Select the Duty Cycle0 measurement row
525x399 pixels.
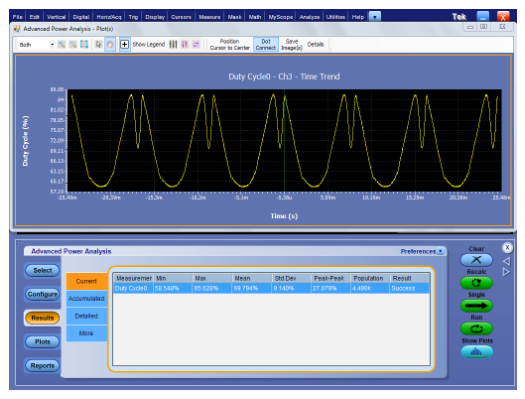coord(272,288)
